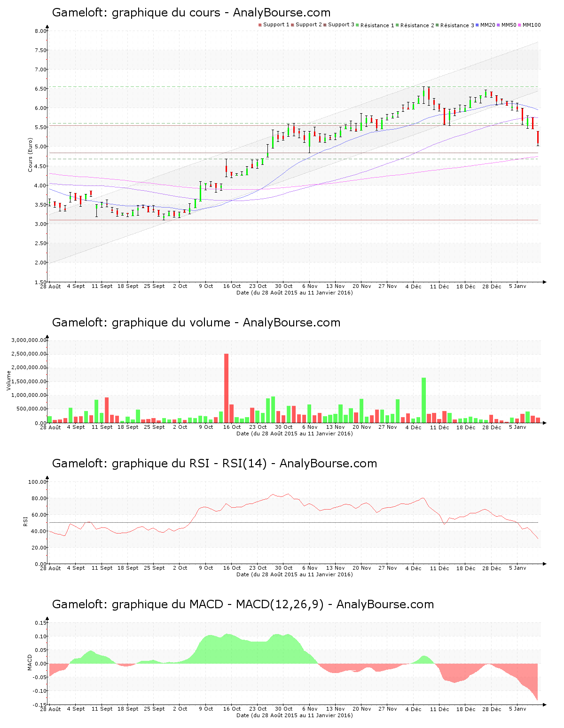The image size is (564, 728).
Task: Click the tallest red volume bar near 16 Oct
Action: pyautogui.click(x=226, y=388)
